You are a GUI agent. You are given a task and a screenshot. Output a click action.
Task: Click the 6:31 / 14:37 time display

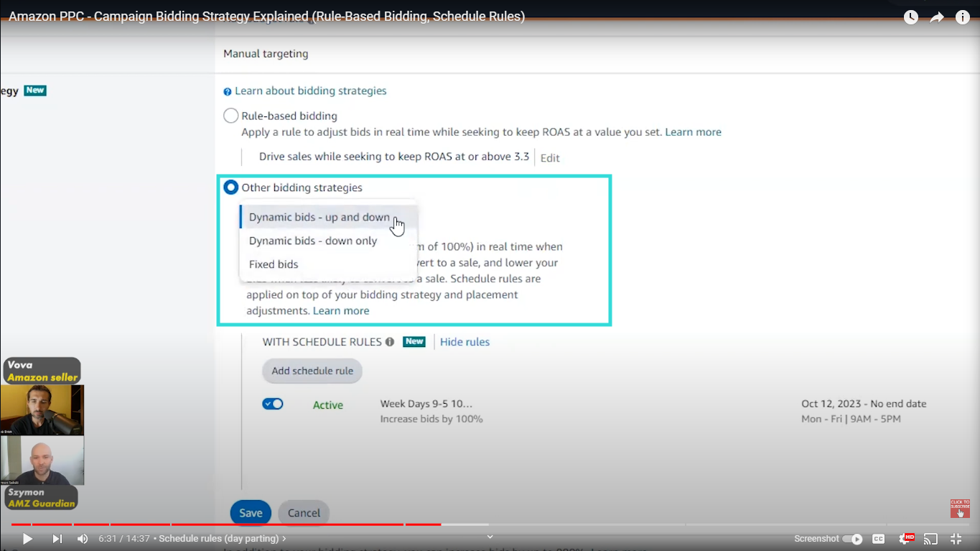click(x=124, y=539)
